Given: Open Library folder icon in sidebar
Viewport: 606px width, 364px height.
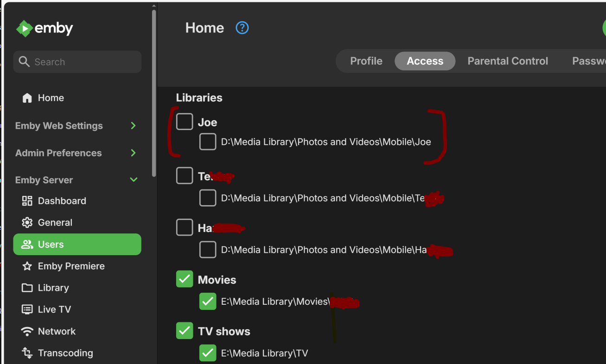Looking at the screenshot, I should 27,288.
